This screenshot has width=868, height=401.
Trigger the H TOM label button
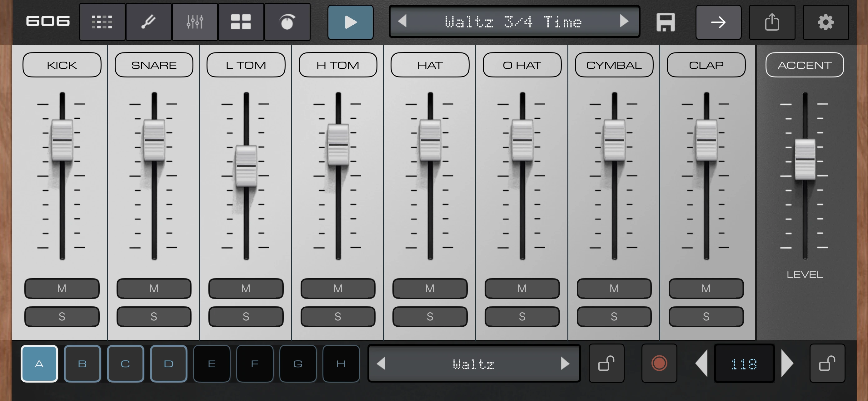pyautogui.click(x=338, y=65)
